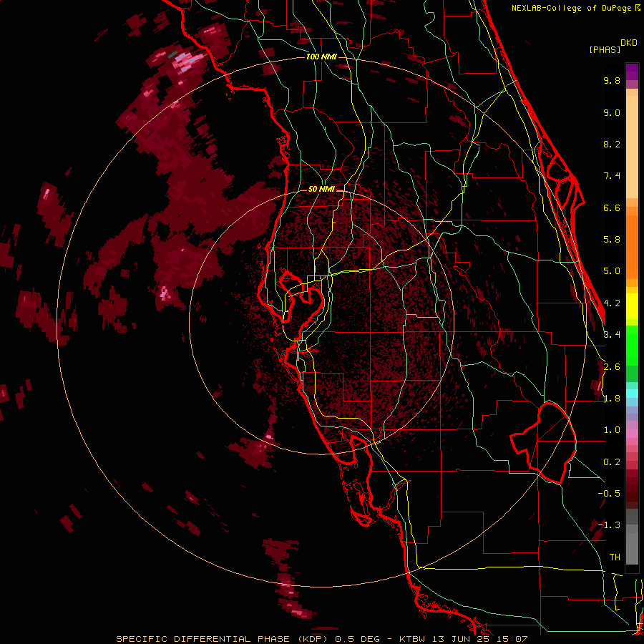
Task: Click the 6.6 value on the color scale
Action: [x=612, y=208]
